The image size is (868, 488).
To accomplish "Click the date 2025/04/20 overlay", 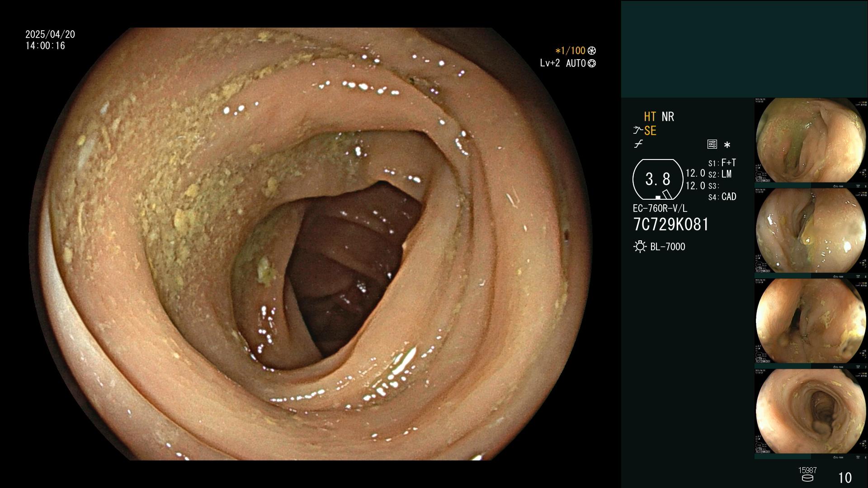I will (x=50, y=34).
